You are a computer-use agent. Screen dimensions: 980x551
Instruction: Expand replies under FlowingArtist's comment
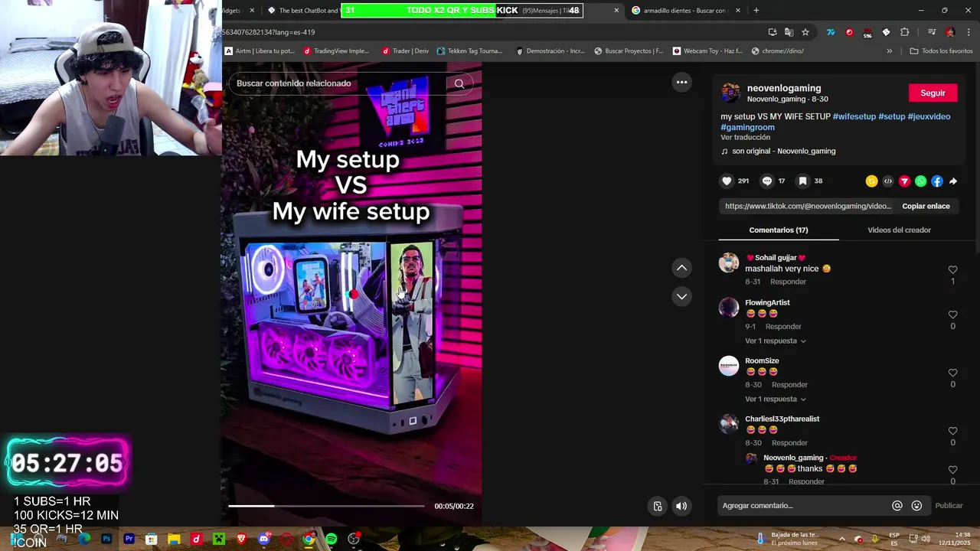coord(775,341)
